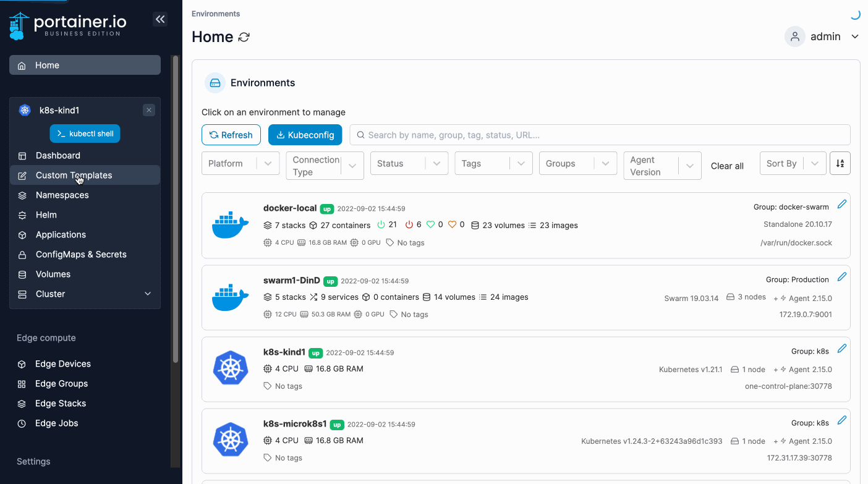The image size is (868, 484).
Task: Select Dashboard in the sidebar
Action: pyautogui.click(x=59, y=155)
